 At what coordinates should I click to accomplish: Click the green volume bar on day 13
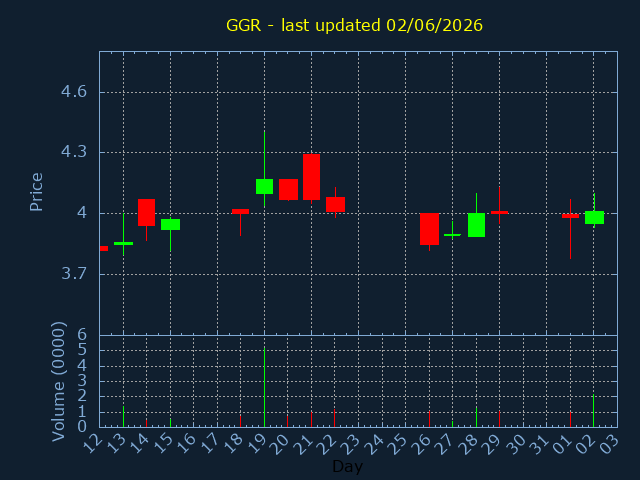(x=123, y=416)
